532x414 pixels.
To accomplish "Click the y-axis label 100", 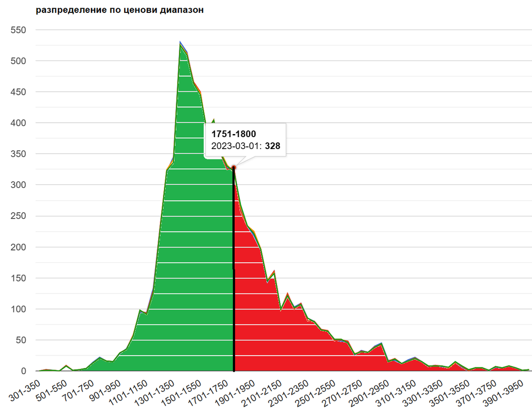I will point(18,309).
